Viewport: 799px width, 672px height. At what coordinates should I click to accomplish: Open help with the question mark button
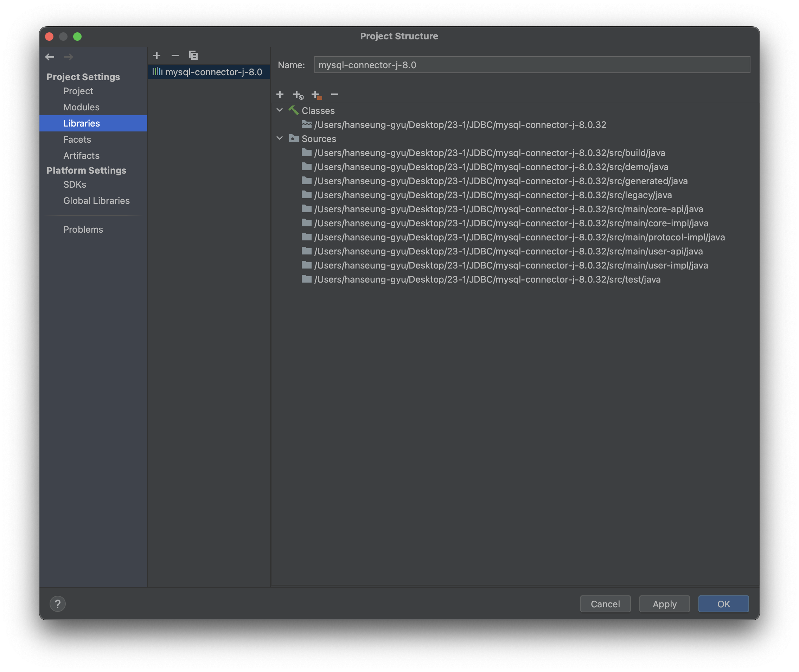pos(58,604)
